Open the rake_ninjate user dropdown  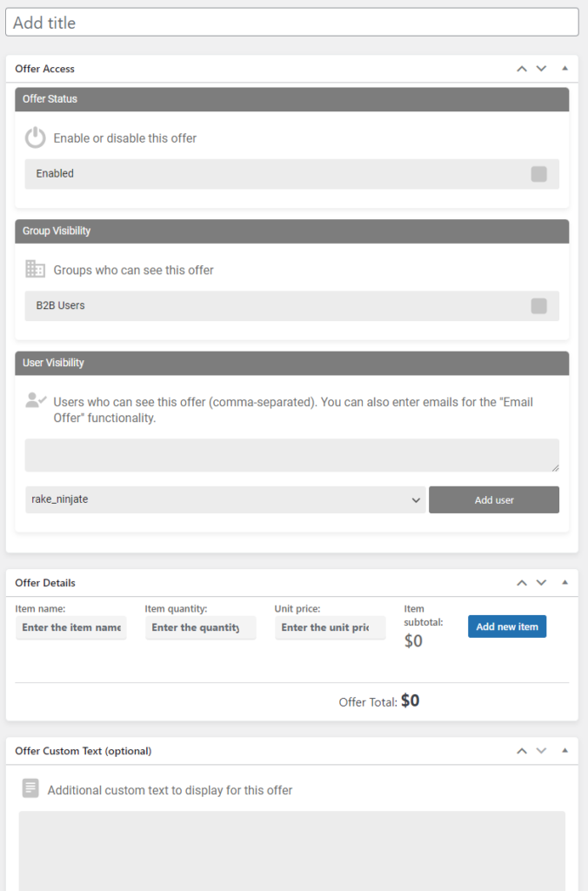point(225,499)
